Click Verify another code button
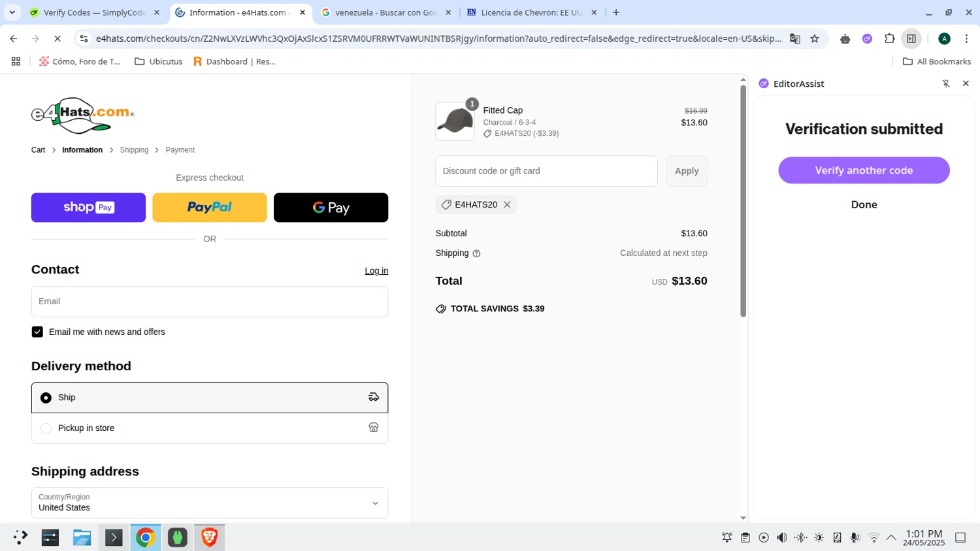 point(864,170)
